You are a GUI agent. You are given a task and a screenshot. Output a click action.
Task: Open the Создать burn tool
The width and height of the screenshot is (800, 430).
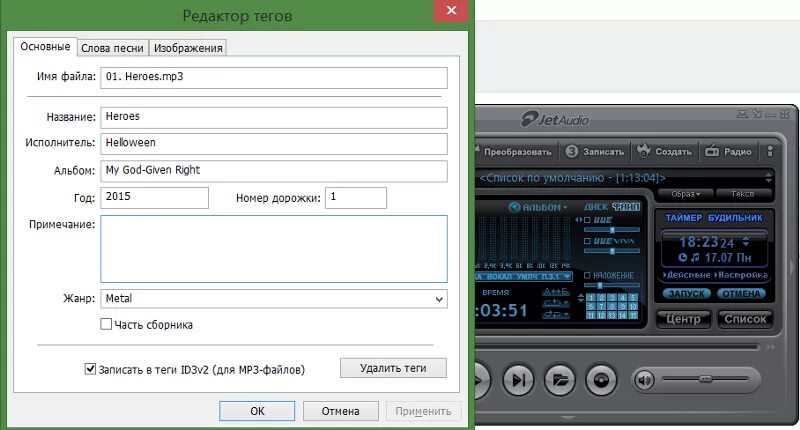point(664,151)
